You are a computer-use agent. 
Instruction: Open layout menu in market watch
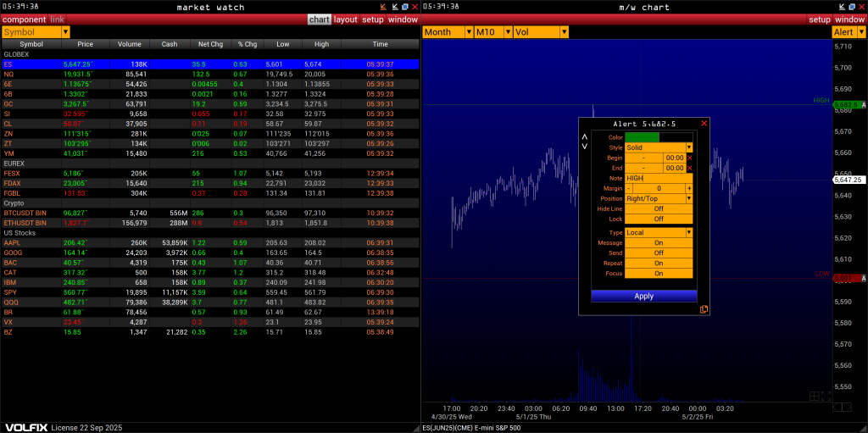(346, 19)
